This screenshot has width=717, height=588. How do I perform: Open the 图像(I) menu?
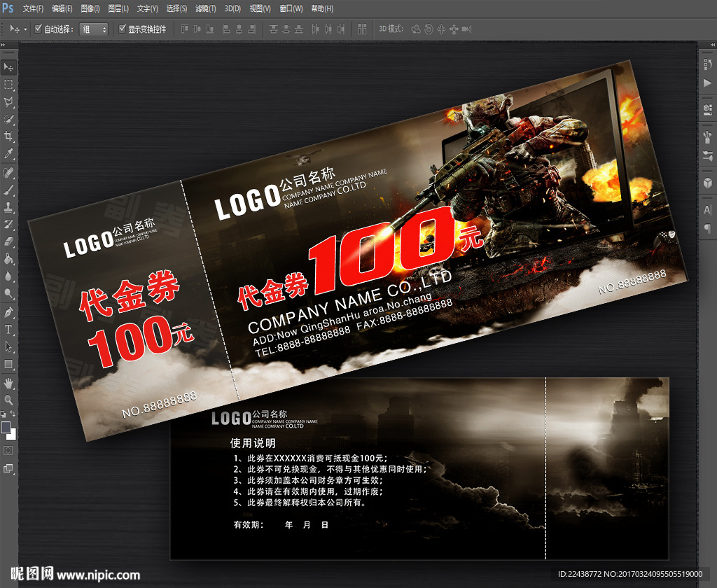[90, 8]
